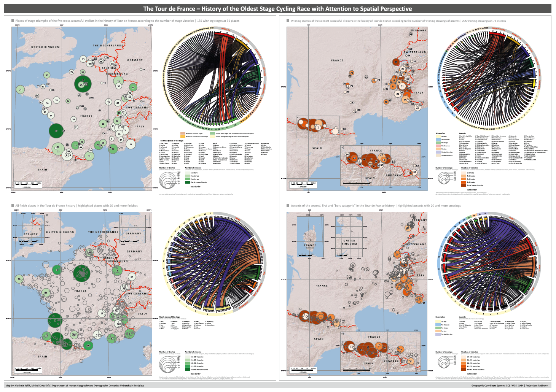Pick the green '16 - 20 victories' swatch
The width and height of the screenshot is (556, 392).
coord(187,357)
